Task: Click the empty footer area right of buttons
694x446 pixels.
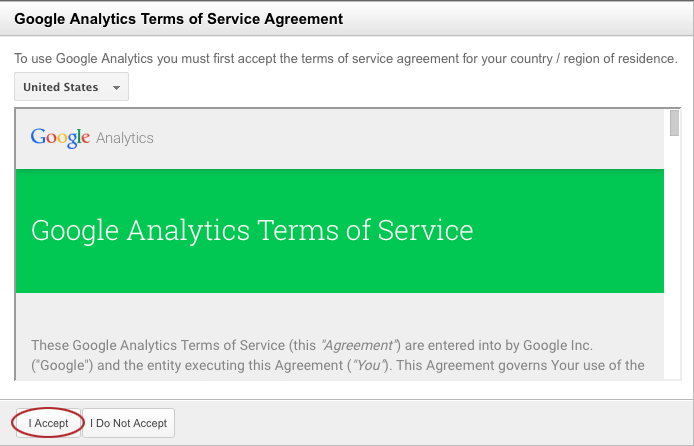Action: point(434,423)
